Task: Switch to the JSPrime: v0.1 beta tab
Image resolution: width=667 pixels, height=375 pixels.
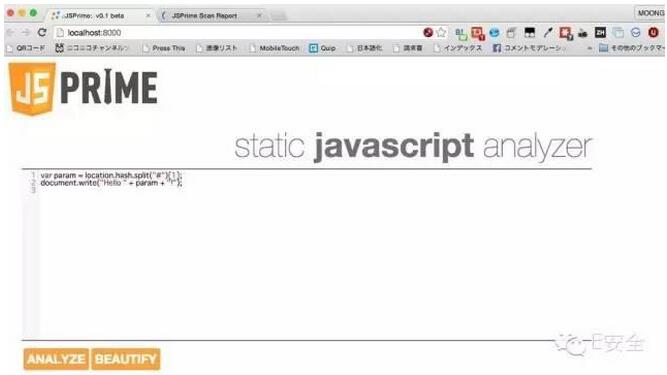Action: [x=99, y=15]
